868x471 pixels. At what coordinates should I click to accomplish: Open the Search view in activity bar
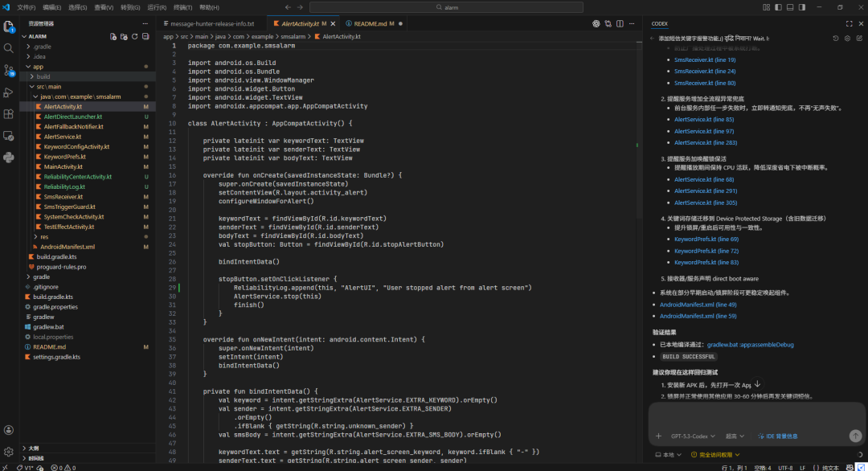point(8,49)
